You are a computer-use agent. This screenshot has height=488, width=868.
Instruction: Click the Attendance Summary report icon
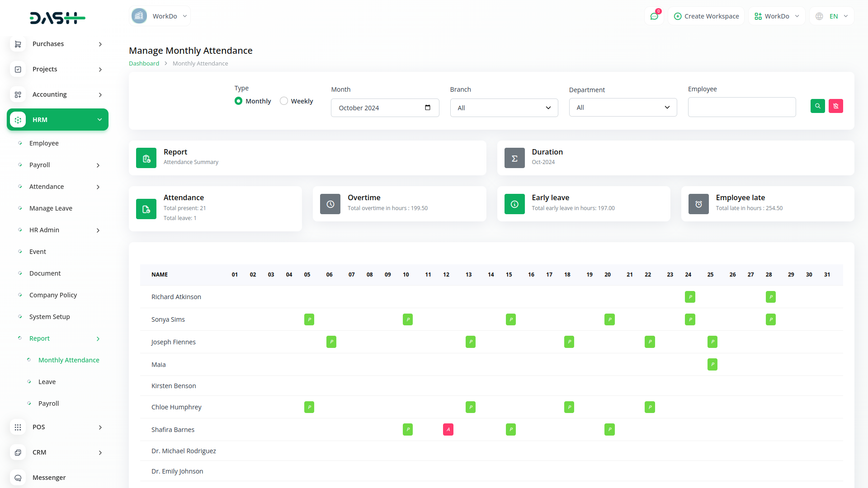(x=146, y=158)
